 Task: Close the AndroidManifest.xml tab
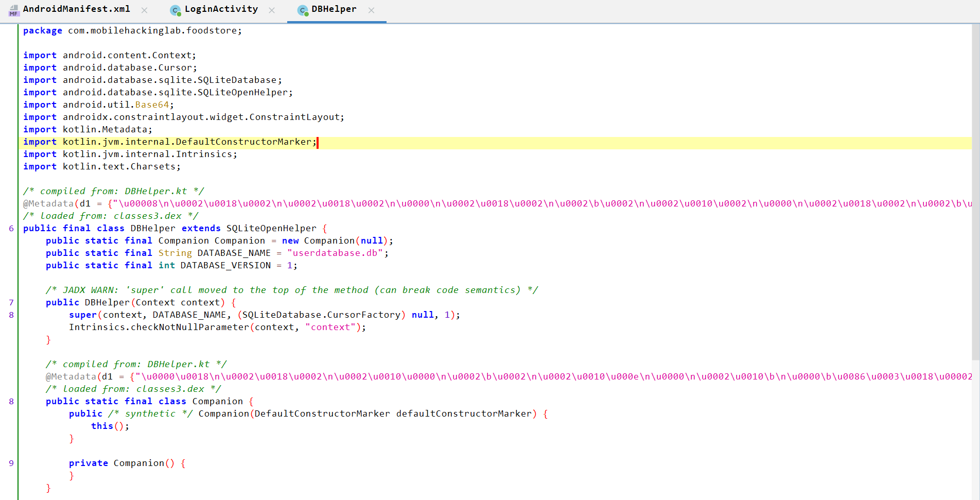point(144,10)
